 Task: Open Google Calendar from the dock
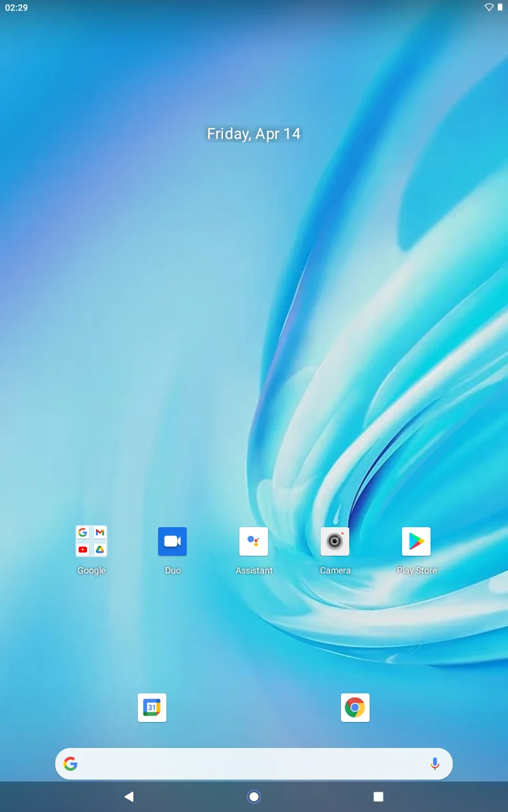[x=152, y=707]
